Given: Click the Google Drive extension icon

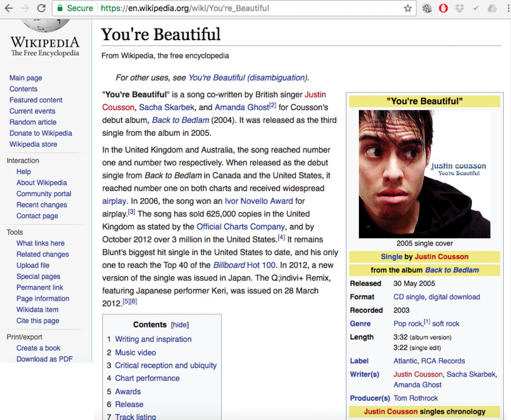Looking at the screenshot, I should click(x=492, y=8).
